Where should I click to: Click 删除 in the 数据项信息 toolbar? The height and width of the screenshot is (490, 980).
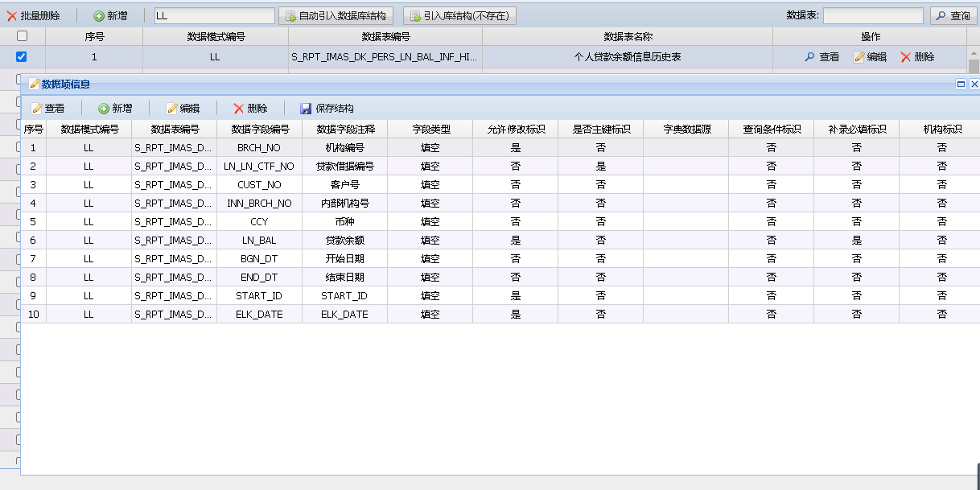[250, 109]
